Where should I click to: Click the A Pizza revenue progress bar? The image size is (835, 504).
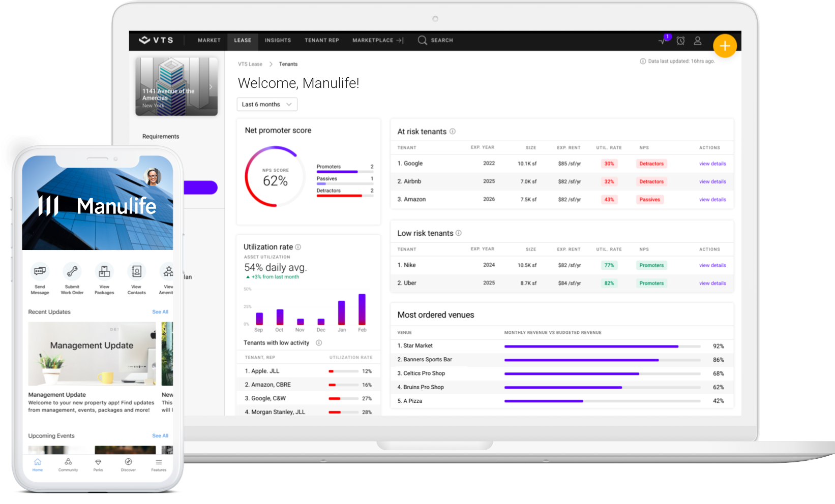(x=602, y=401)
